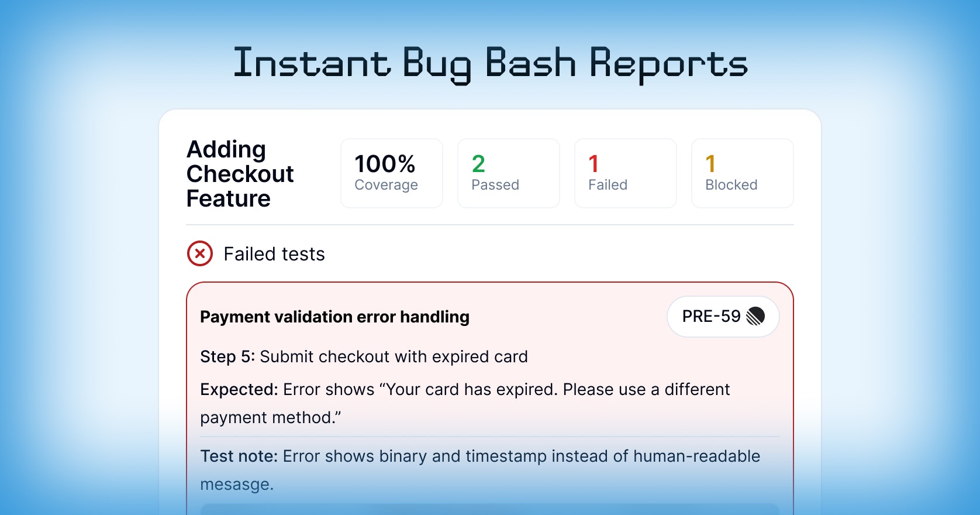Click the amber number 1 blocked count
This screenshot has width=980, height=515.
[x=710, y=164]
